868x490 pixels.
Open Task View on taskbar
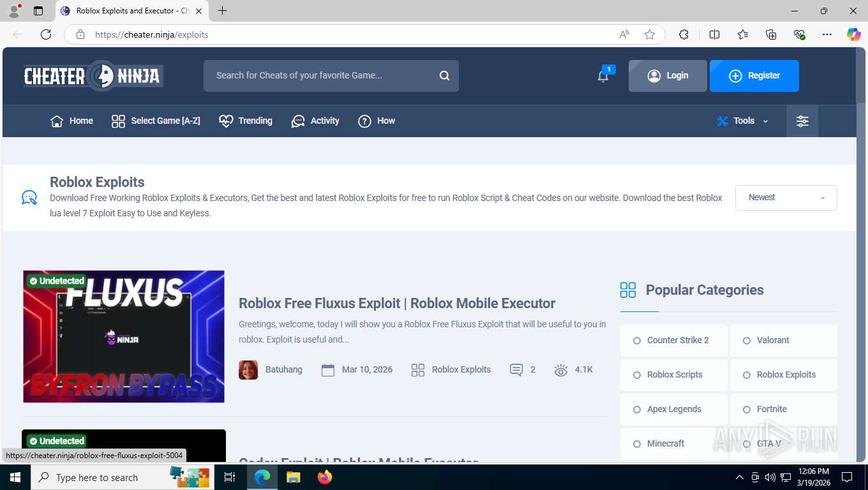[x=230, y=477]
